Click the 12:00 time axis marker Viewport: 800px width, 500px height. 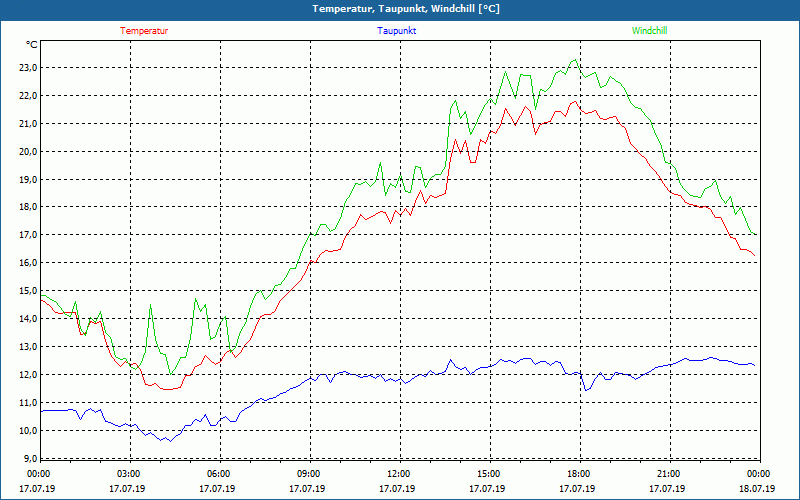pyautogui.click(x=399, y=474)
